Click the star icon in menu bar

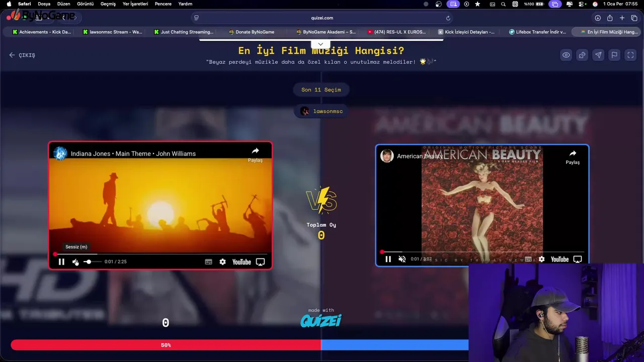(x=477, y=4)
